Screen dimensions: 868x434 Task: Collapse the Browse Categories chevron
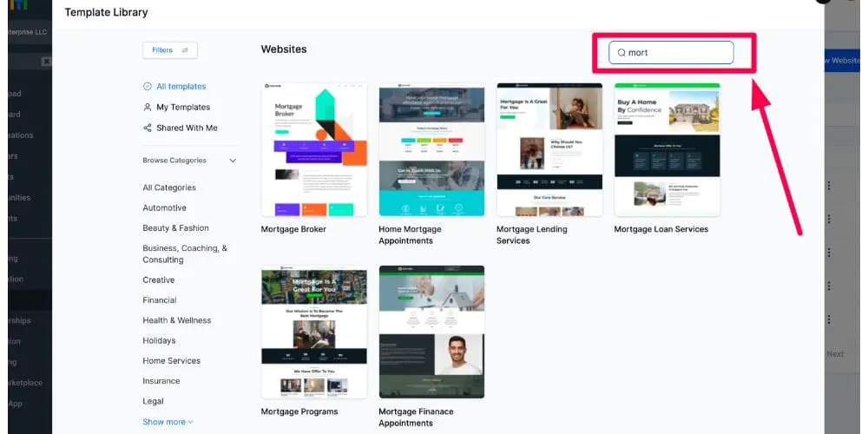(x=233, y=161)
